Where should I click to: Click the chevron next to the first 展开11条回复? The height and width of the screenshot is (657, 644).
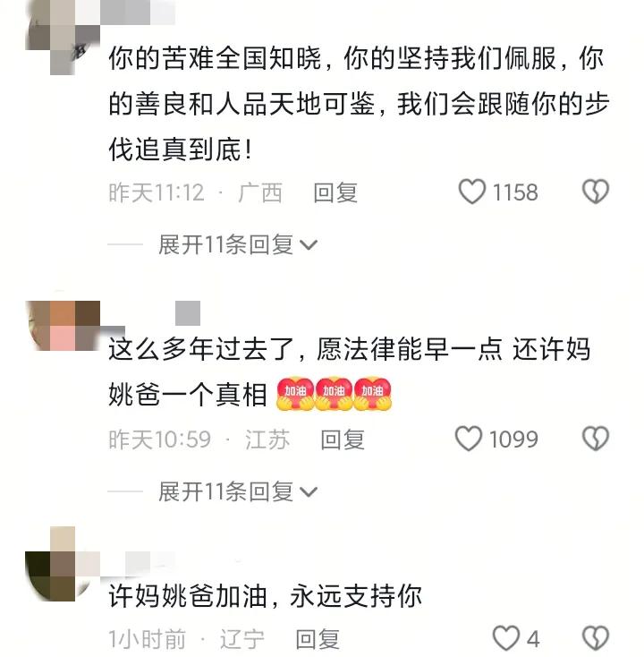point(309,245)
